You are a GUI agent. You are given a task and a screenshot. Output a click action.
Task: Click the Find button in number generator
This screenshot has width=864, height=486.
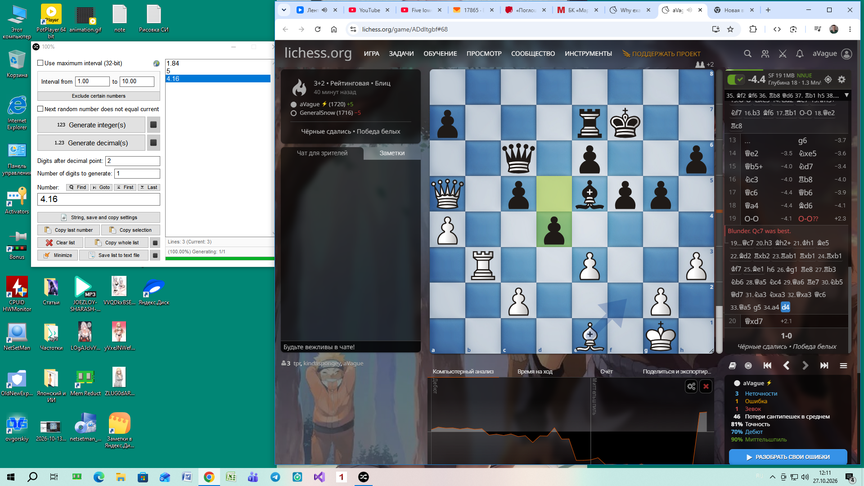tap(78, 187)
